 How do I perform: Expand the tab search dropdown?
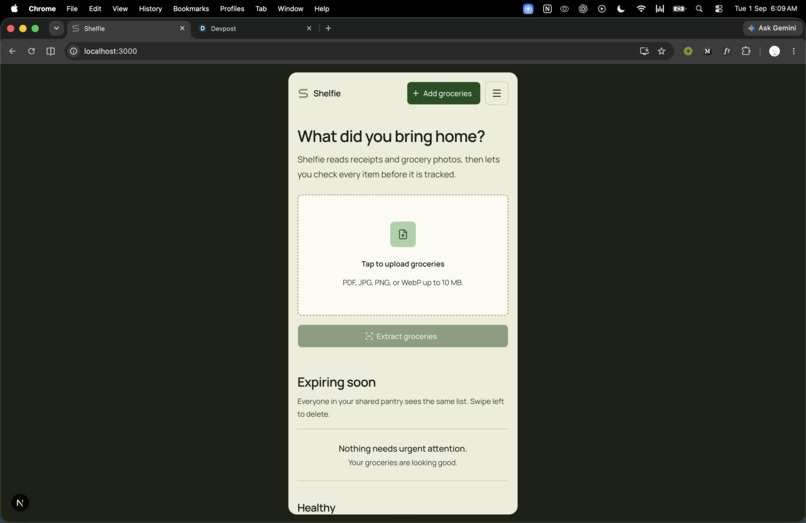56,28
